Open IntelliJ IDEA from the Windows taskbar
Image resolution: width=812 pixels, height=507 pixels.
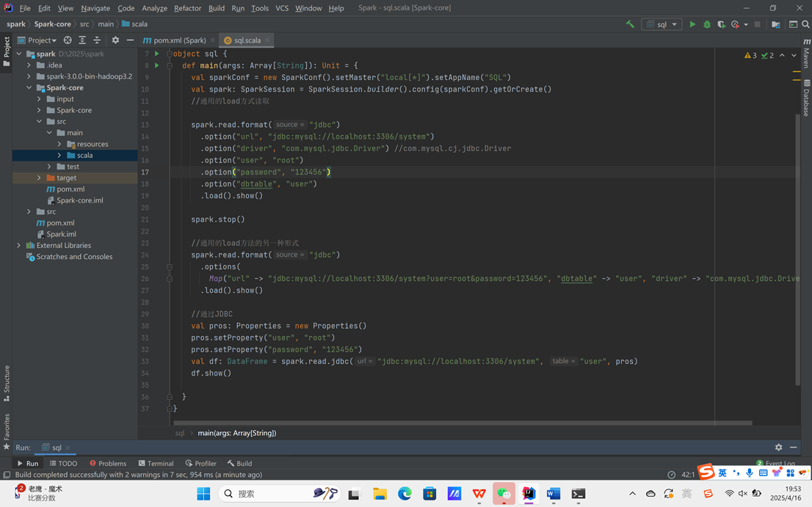[529, 494]
